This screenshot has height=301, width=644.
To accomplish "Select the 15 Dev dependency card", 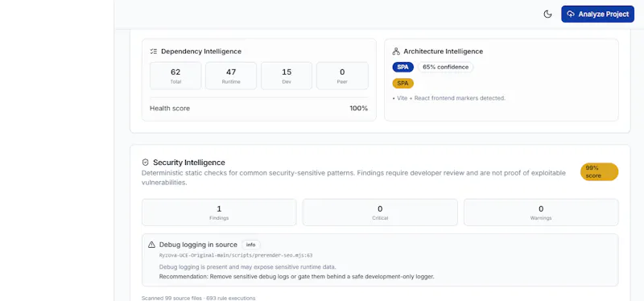I will pos(287,76).
